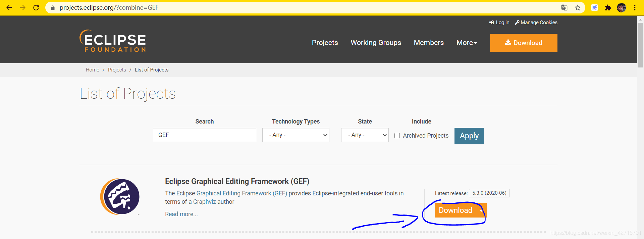Click the Graphviz link
Screen dimensions: 644x239
205,202
